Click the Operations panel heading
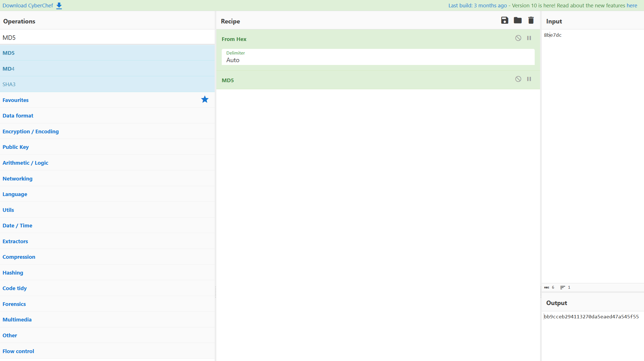Image resolution: width=644 pixels, height=361 pixels. [19, 21]
